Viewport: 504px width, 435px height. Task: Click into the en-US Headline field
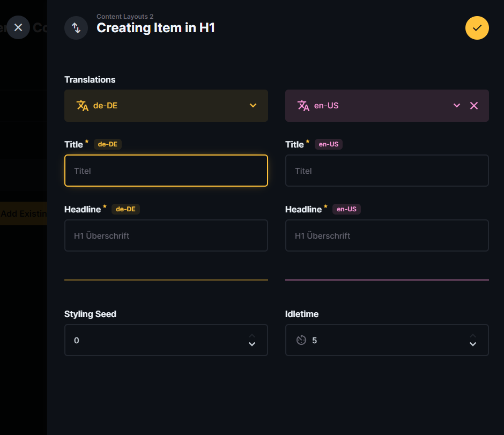pos(387,235)
